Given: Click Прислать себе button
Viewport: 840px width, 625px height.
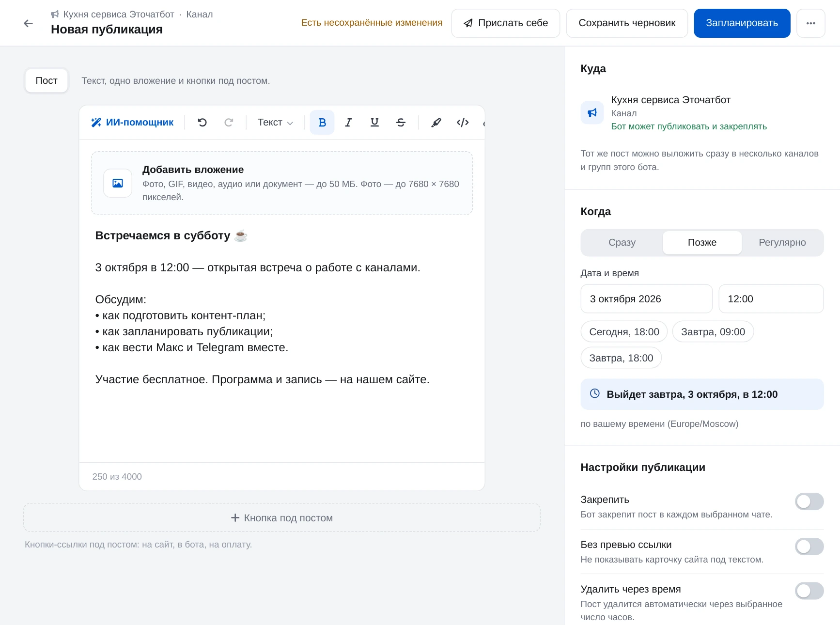Looking at the screenshot, I should 505,23.
